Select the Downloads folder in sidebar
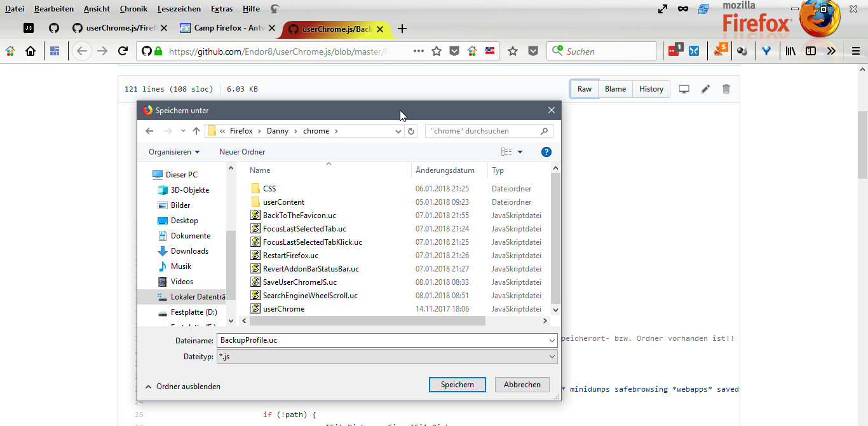This screenshot has width=868, height=426. tap(189, 251)
